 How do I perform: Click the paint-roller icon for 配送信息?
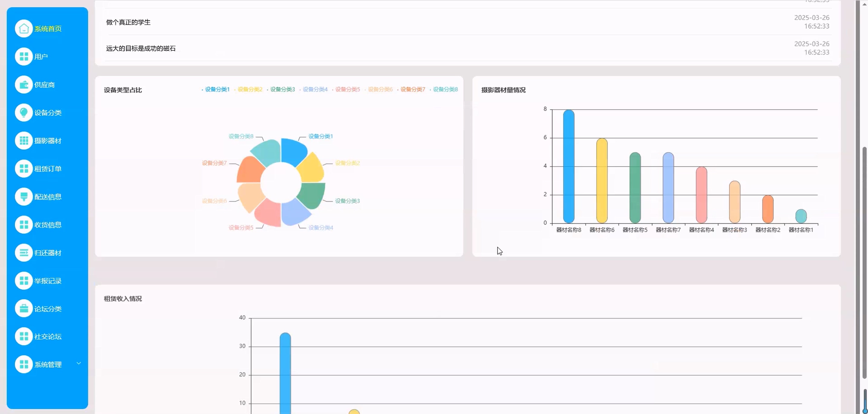pos(24,197)
